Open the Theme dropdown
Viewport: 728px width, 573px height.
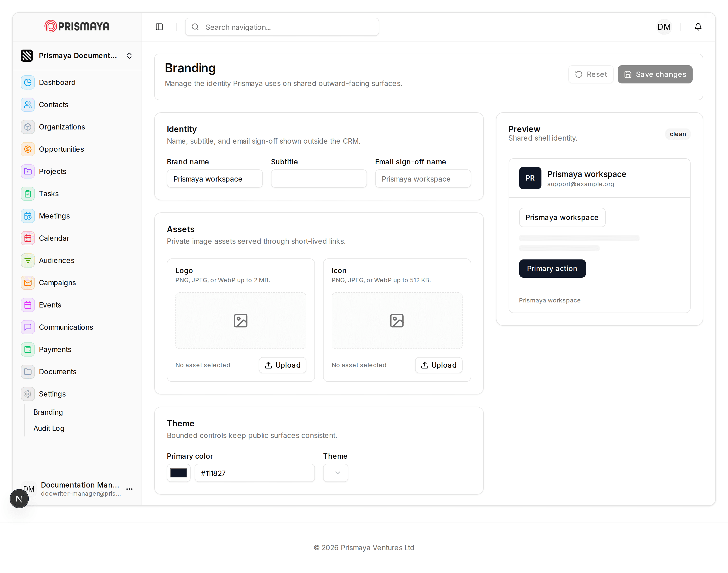pyautogui.click(x=336, y=473)
